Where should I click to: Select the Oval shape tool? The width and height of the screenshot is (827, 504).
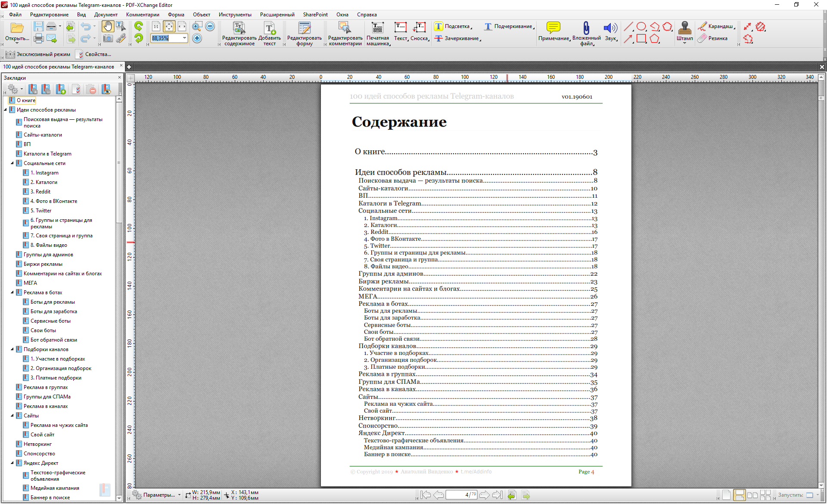tap(641, 27)
